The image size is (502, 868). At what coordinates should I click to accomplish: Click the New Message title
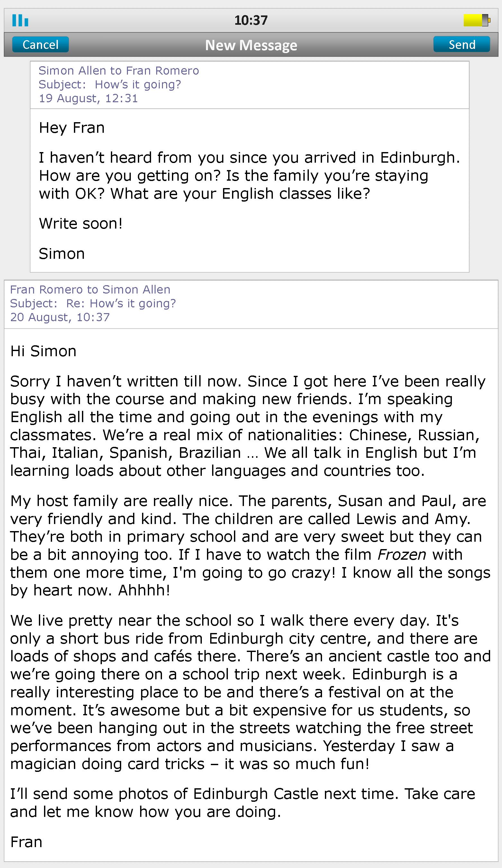pyautogui.click(x=251, y=45)
